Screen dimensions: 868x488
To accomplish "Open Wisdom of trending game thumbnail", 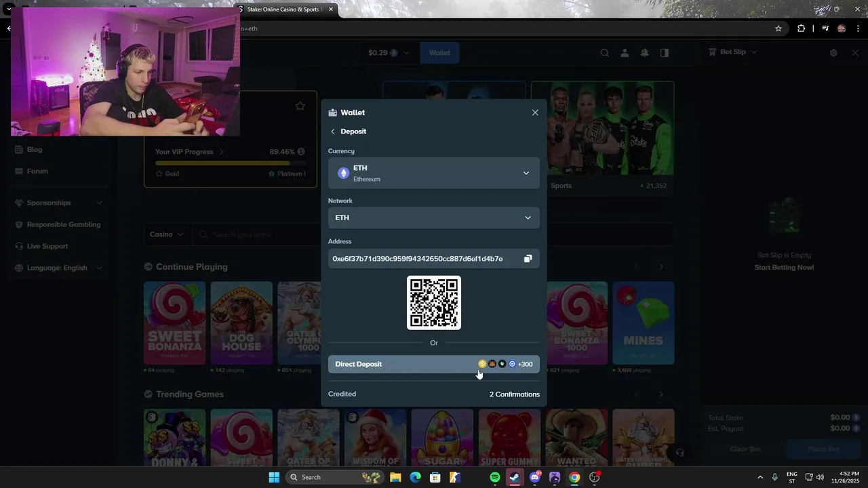I will [375, 438].
